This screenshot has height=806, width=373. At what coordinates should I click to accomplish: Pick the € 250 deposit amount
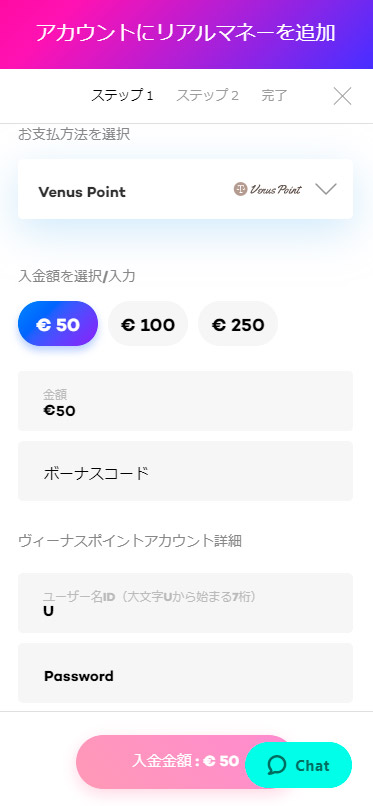click(238, 324)
